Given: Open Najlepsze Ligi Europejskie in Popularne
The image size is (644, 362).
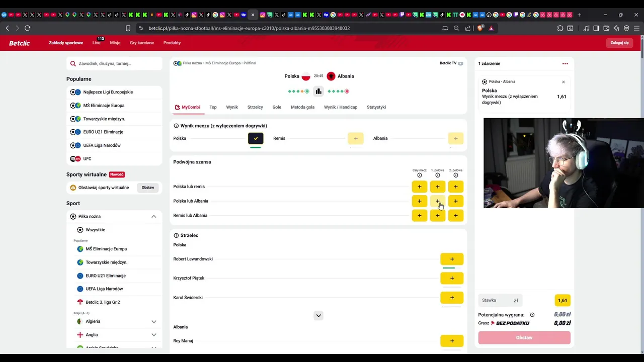Looking at the screenshot, I should coord(114,92).
